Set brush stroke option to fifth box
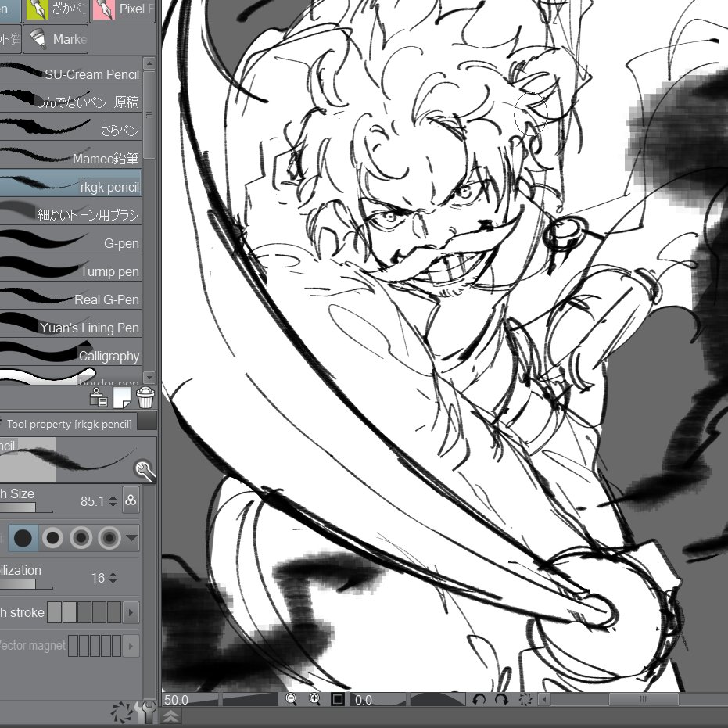 click(113, 612)
